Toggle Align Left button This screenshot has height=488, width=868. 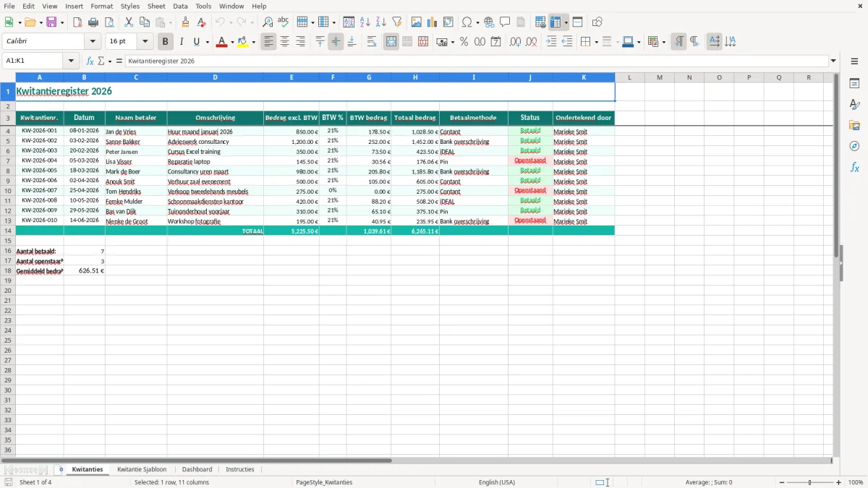[269, 42]
